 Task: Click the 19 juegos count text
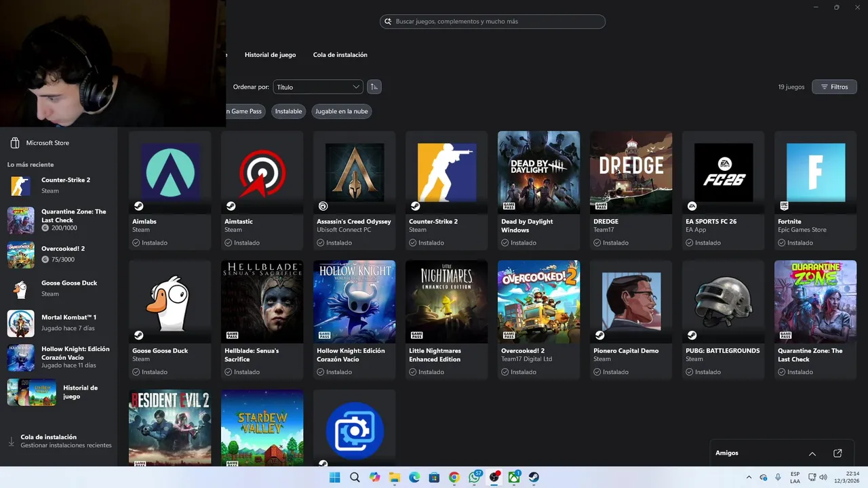pyautogui.click(x=791, y=87)
